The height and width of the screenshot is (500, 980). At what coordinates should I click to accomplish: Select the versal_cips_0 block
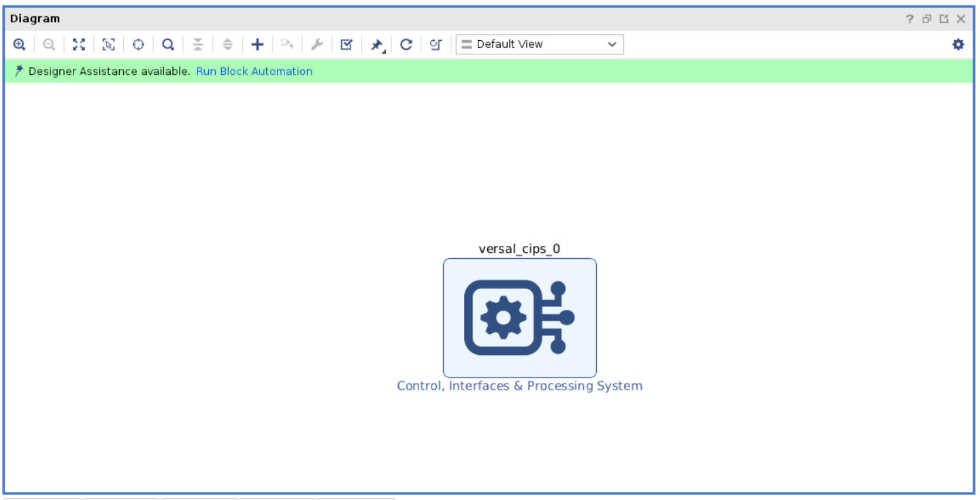[520, 318]
